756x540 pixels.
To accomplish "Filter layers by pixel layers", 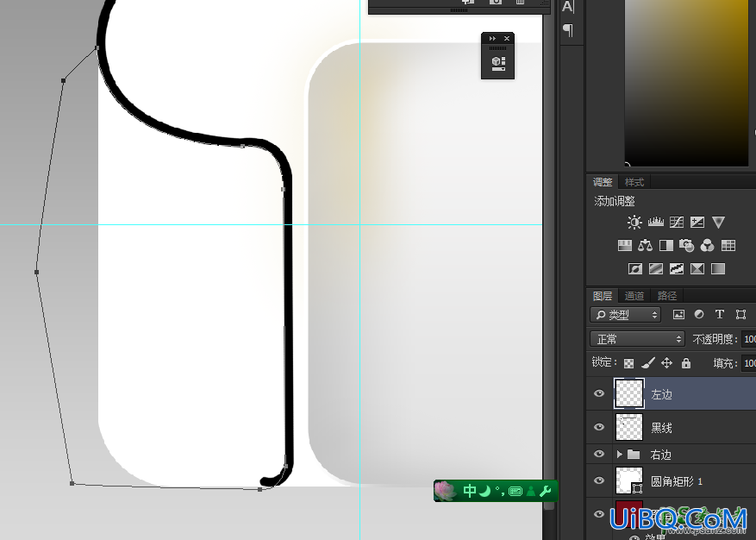I will click(678, 315).
